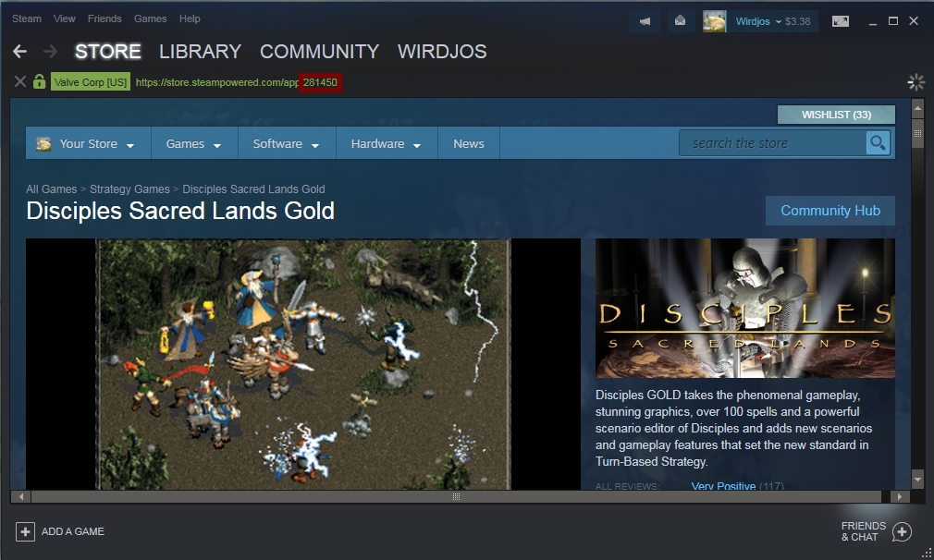
Task: Focus the search the store field
Action: (772, 143)
